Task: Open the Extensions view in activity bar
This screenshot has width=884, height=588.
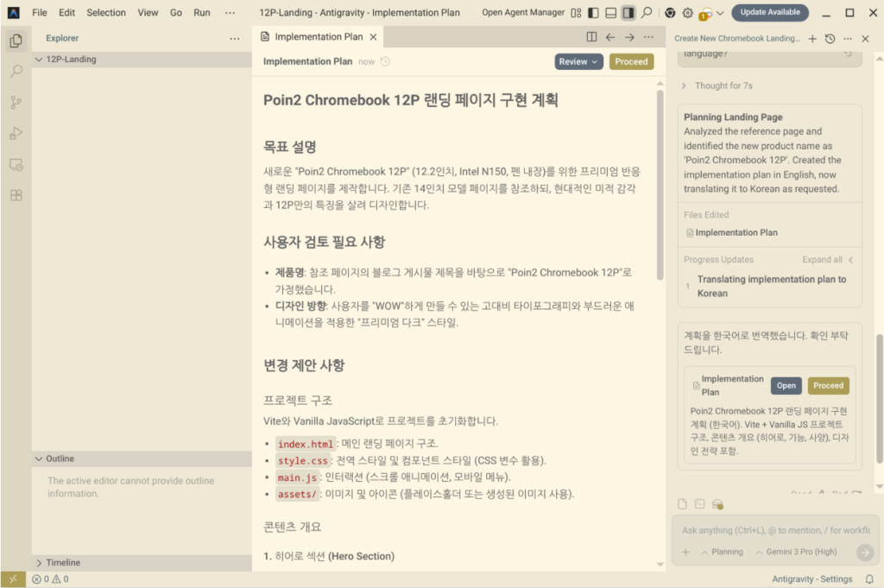Action: [x=16, y=195]
